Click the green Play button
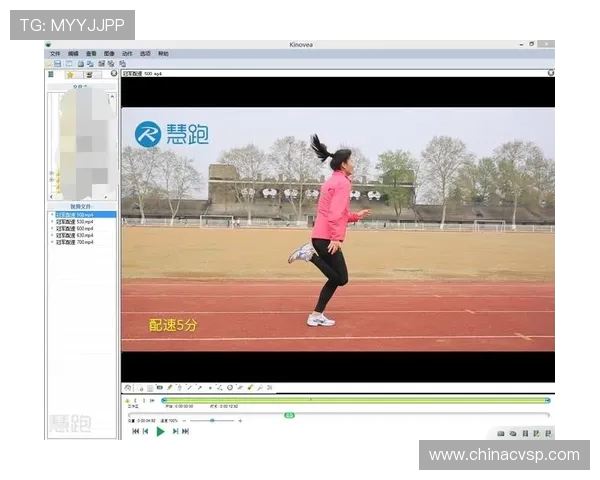This screenshot has width=600, height=480. pos(160,431)
